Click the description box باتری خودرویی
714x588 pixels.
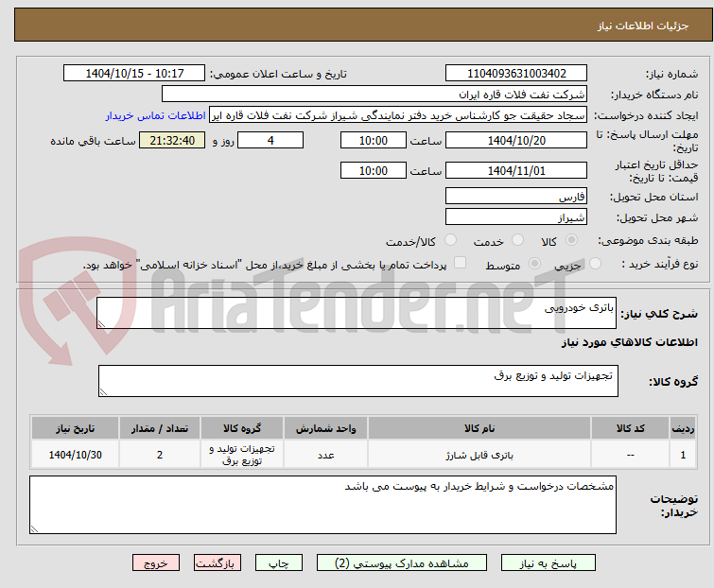pos(357,313)
